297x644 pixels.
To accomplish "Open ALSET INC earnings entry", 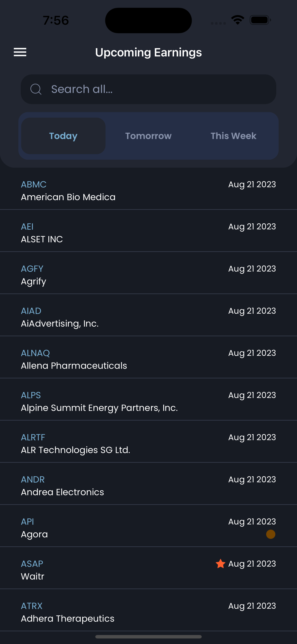I will pos(148,231).
